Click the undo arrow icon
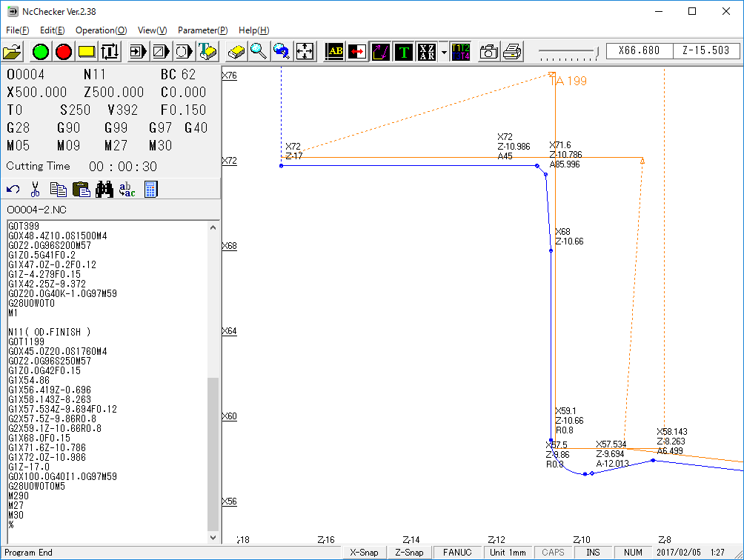 click(13, 190)
